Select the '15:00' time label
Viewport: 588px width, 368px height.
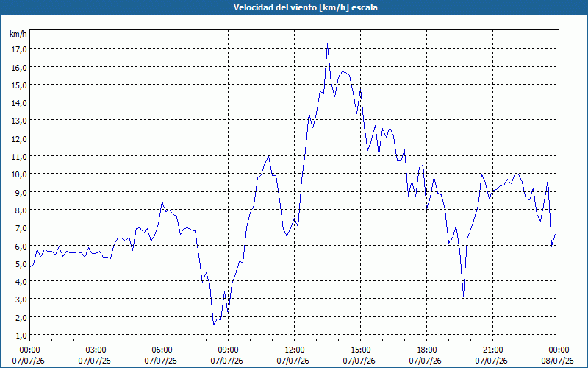360,350
